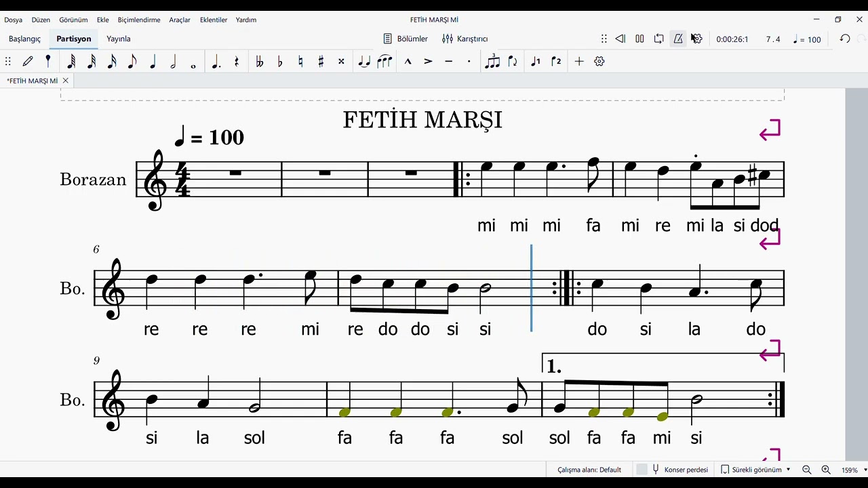Choose the 64th note duration
This screenshot has height=488, width=868.
click(x=71, y=62)
